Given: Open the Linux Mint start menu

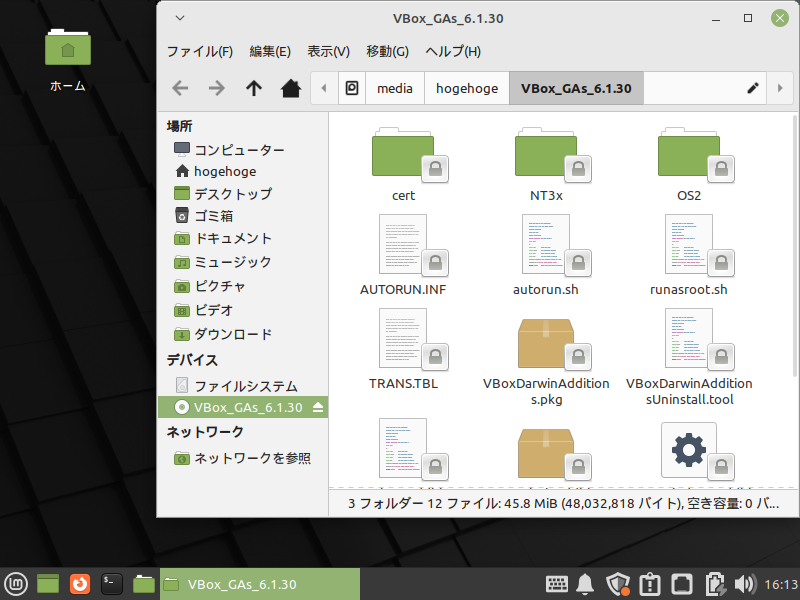Looking at the screenshot, I should [x=16, y=584].
